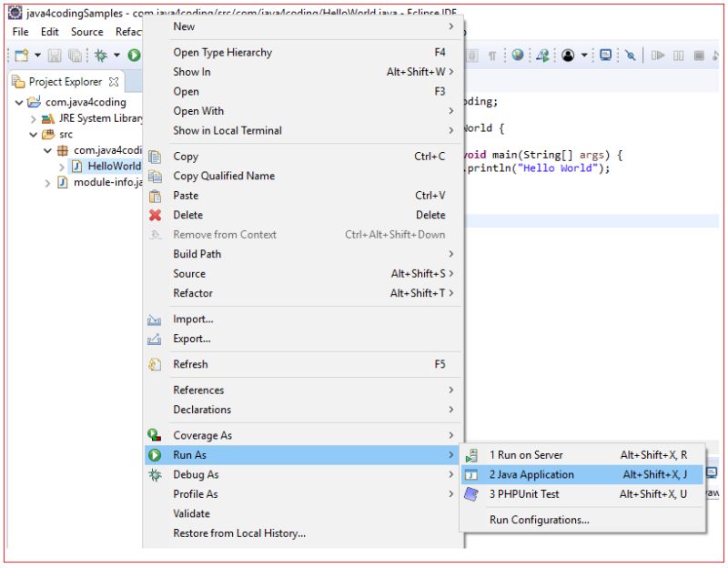Toggle the Show Whitespace Characters icon

click(490, 56)
